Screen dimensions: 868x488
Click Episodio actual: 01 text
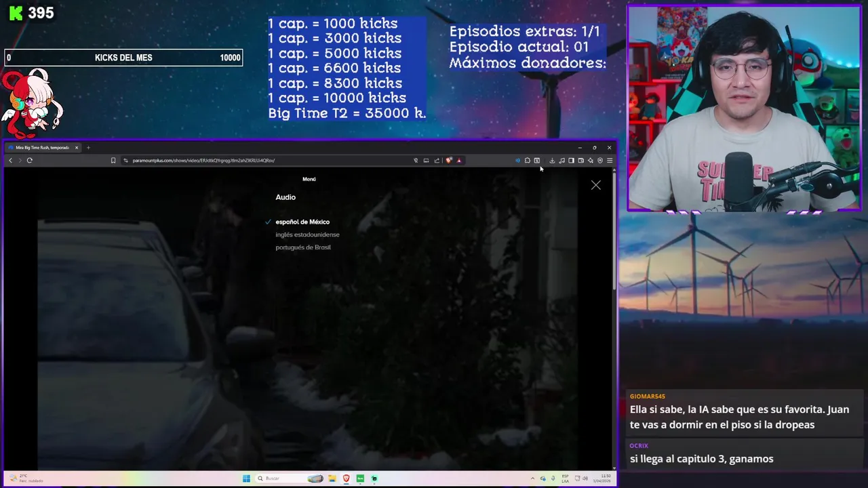(519, 47)
